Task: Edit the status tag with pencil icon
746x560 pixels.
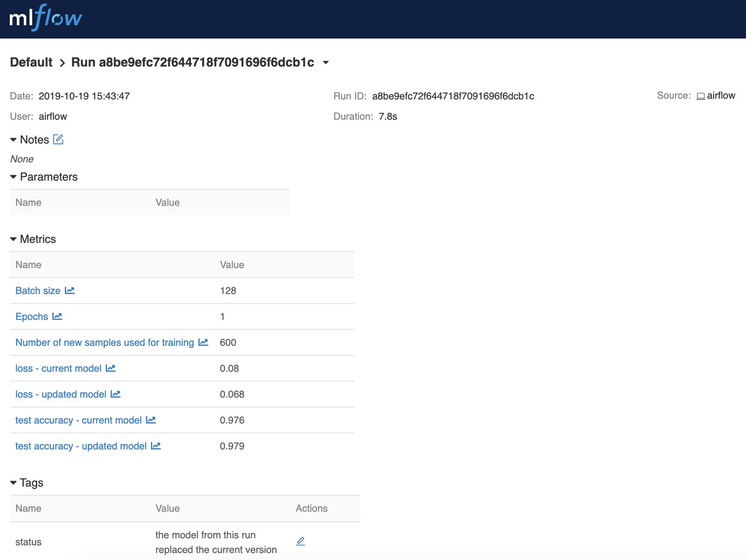Action: click(301, 541)
